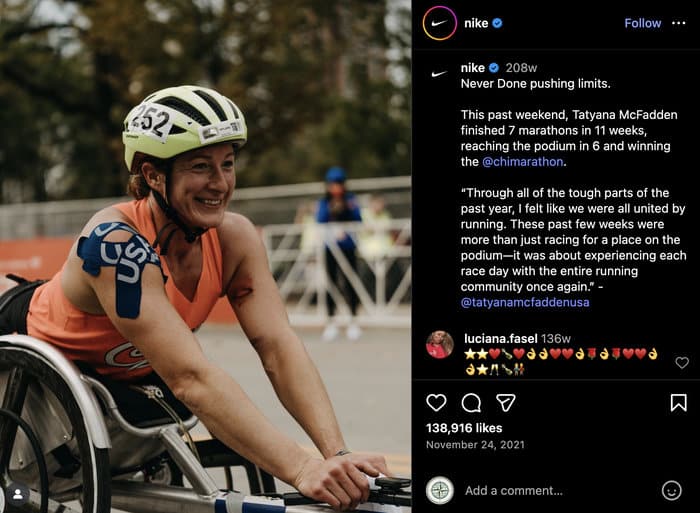Open the November 24, 2021 post date
This screenshot has width=700, height=513.
[468, 445]
